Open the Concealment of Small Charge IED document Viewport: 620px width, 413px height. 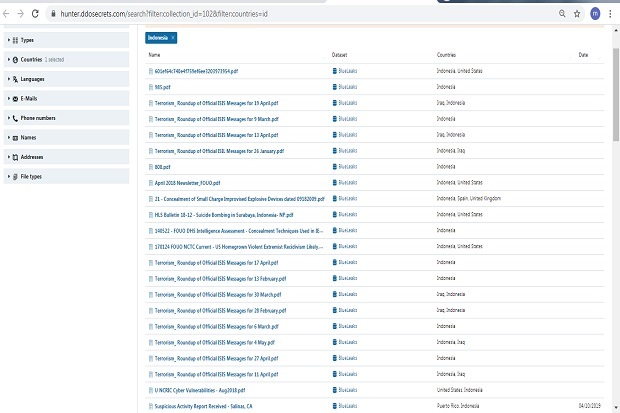point(240,199)
